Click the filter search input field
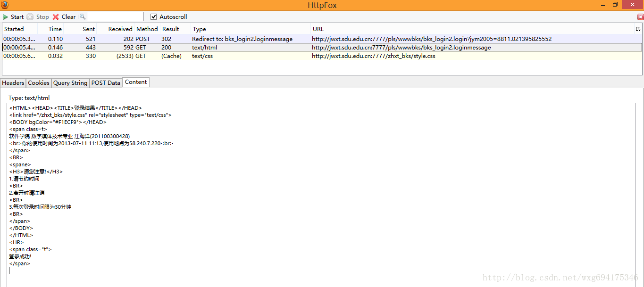 tap(115, 17)
